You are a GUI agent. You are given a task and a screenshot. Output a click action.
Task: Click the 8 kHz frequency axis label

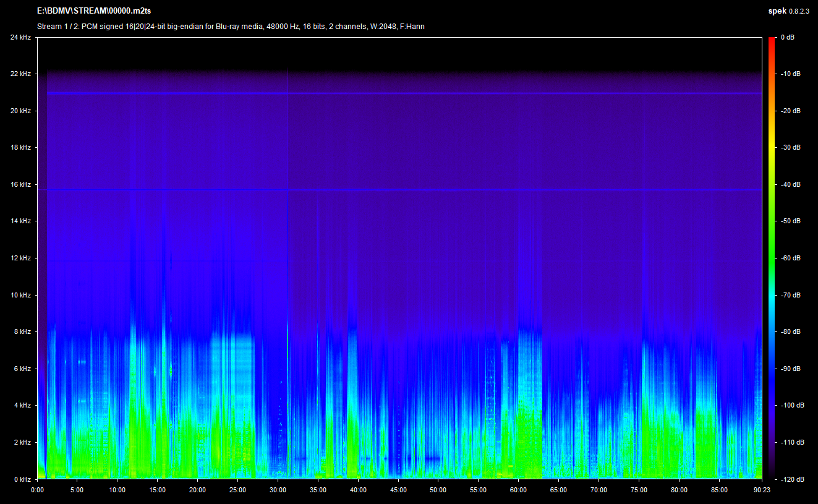[22, 331]
